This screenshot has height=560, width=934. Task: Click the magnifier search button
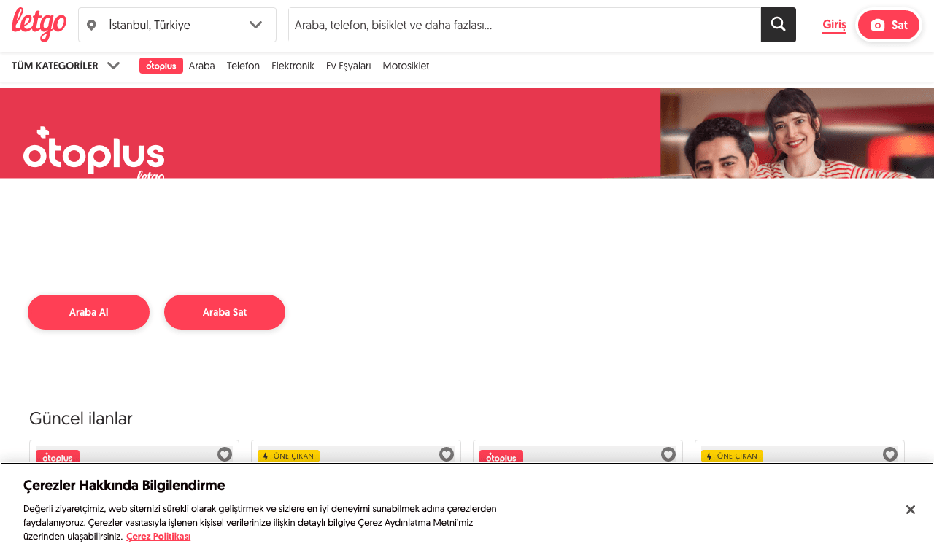tap(778, 25)
